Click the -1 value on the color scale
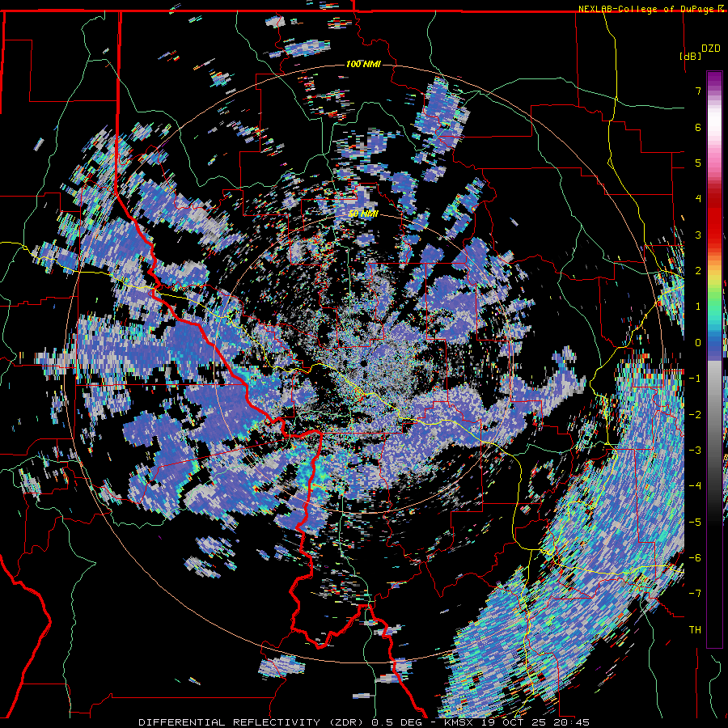Screen dimensions: 728x728 click(695, 379)
